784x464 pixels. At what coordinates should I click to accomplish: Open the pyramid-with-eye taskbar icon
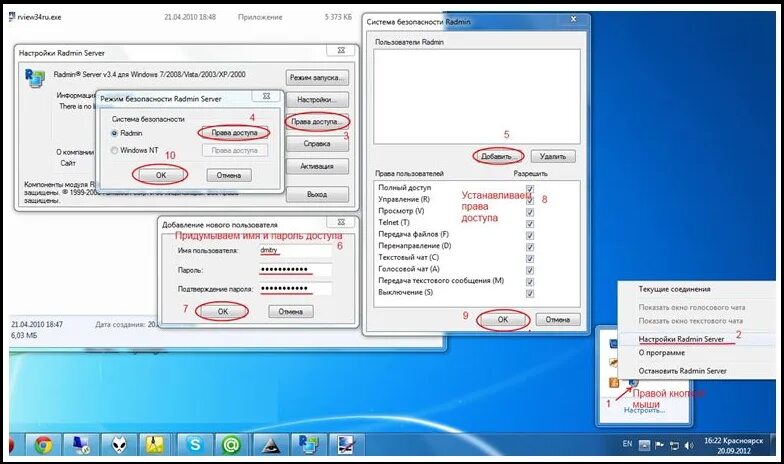coord(270,444)
